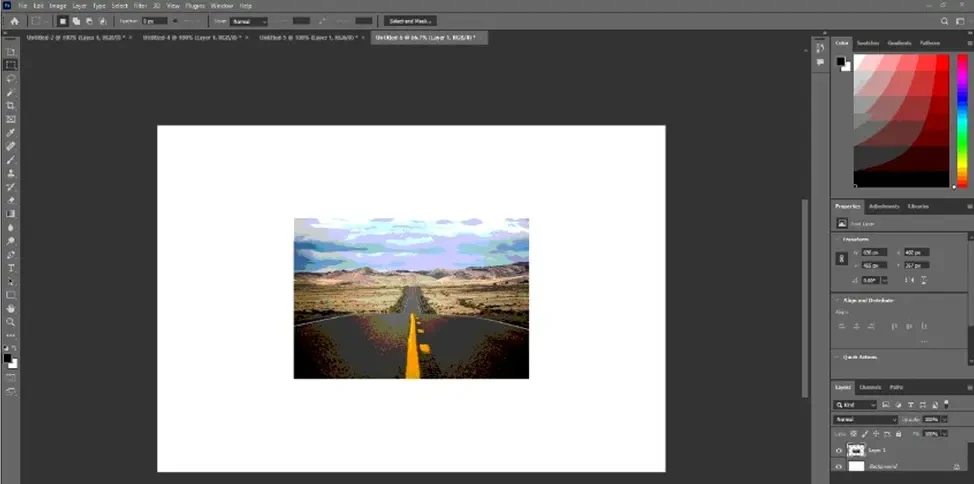Flip vertical in Transform section

coord(924,280)
